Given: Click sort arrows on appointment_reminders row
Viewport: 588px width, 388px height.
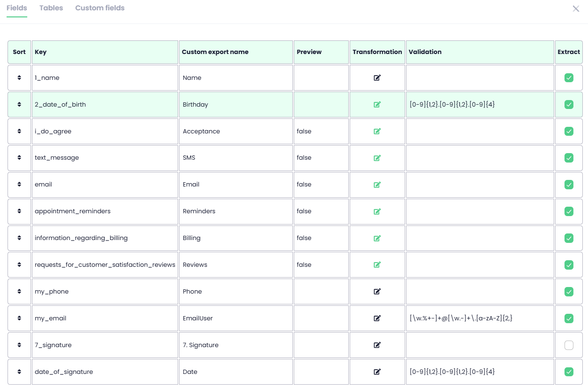Looking at the screenshot, I should [19, 211].
